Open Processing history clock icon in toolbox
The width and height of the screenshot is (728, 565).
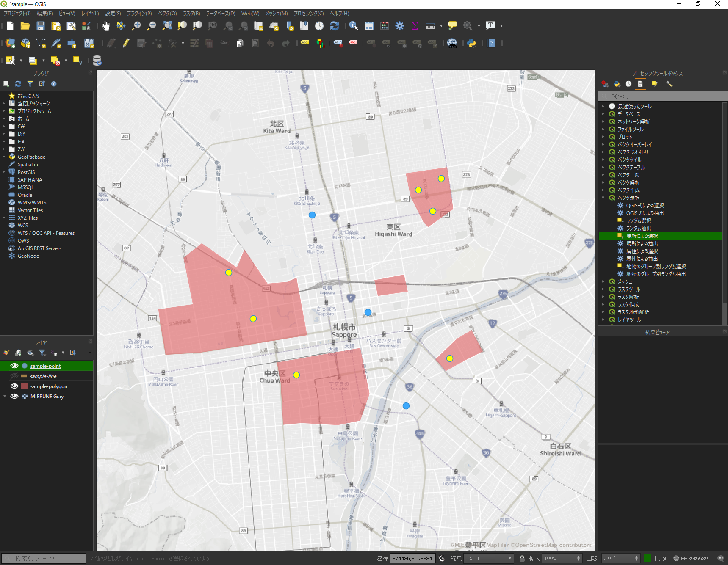click(x=628, y=84)
